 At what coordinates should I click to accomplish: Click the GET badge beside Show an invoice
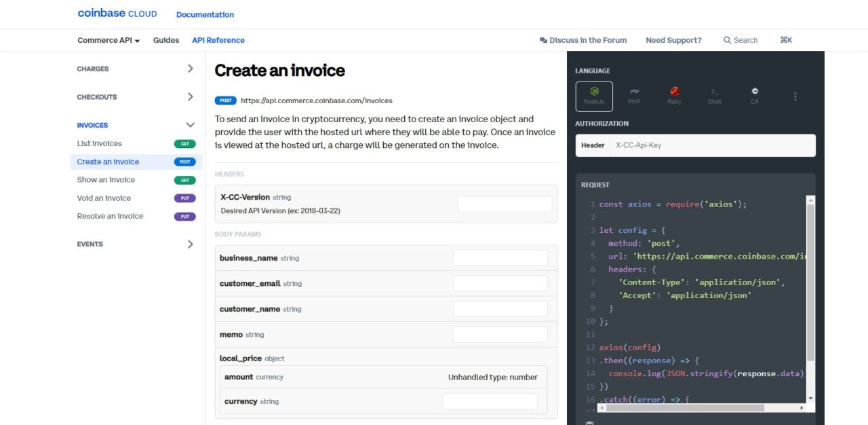click(184, 180)
